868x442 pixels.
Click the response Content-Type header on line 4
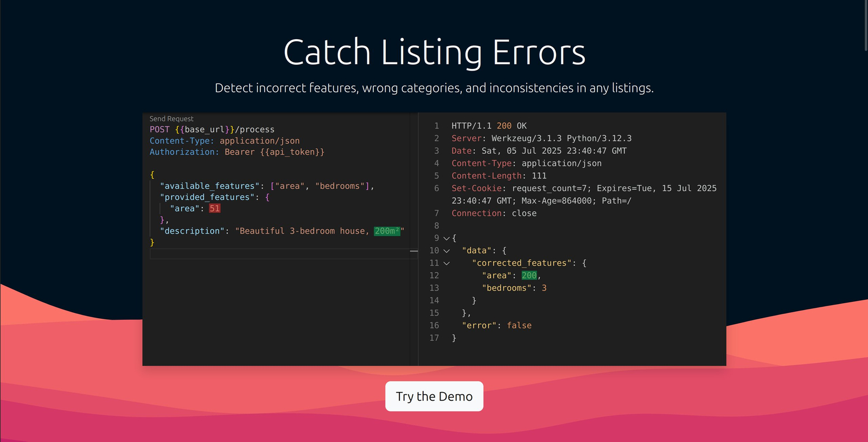click(x=526, y=163)
